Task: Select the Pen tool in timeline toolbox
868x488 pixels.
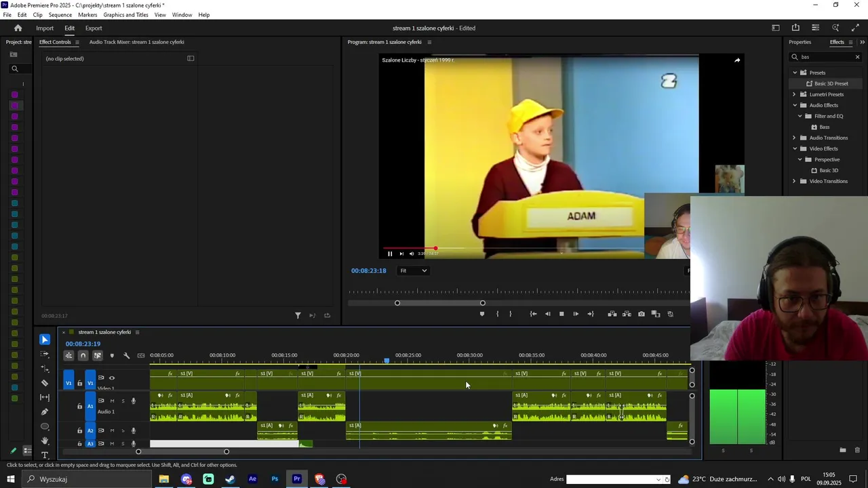Action: [45, 411]
